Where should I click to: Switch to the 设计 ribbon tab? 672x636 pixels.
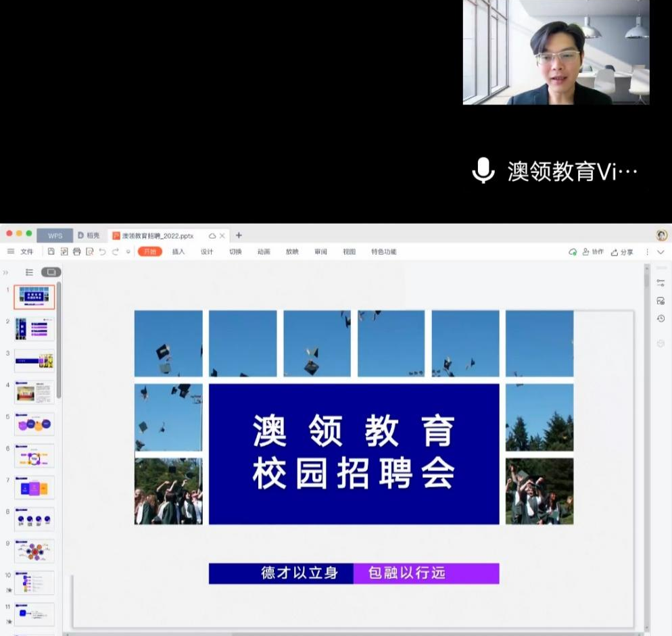point(207,252)
